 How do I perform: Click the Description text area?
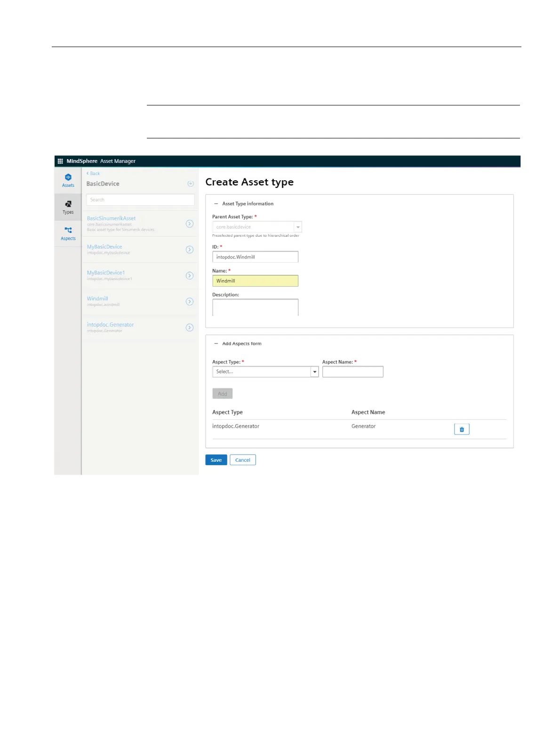tap(255, 307)
